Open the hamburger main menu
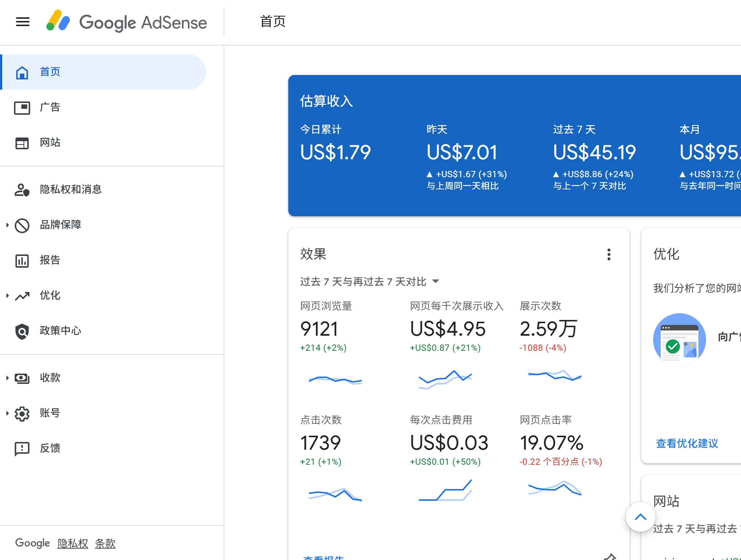The width and height of the screenshot is (741, 560). (22, 22)
